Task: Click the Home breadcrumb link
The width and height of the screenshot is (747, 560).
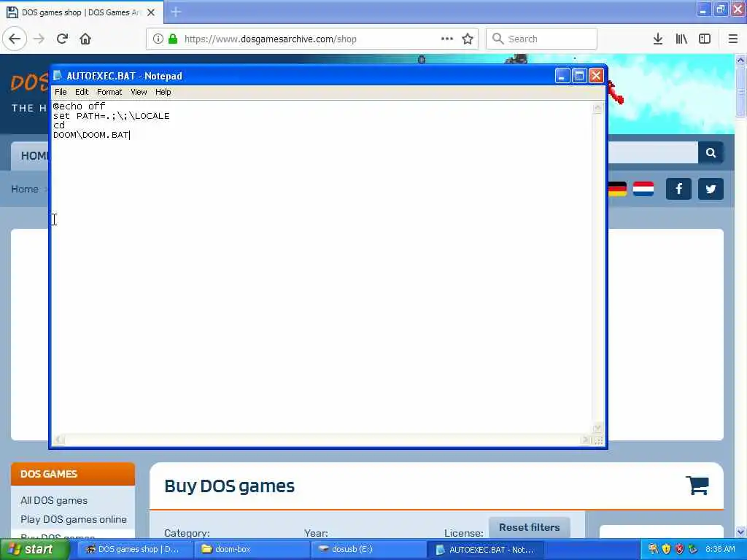Action: (x=25, y=189)
